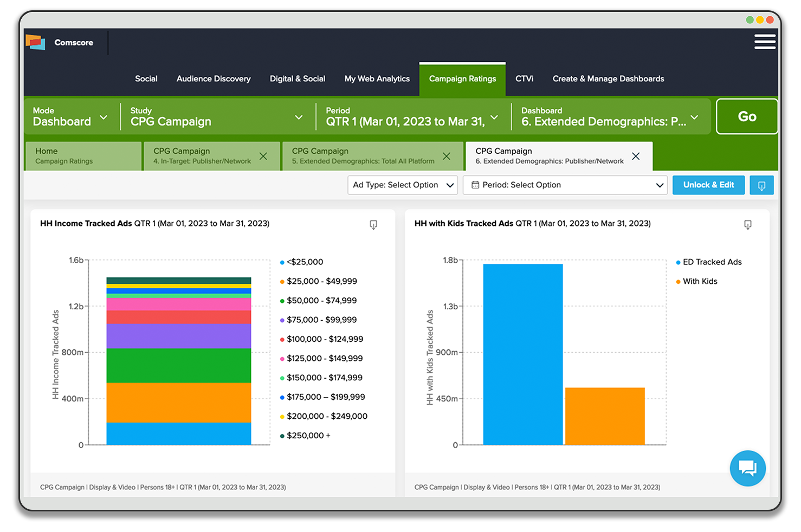Image resolution: width=801 pixels, height=532 pixels.
Task: Click the Unlock & Edit button
Action: point(708,185)
